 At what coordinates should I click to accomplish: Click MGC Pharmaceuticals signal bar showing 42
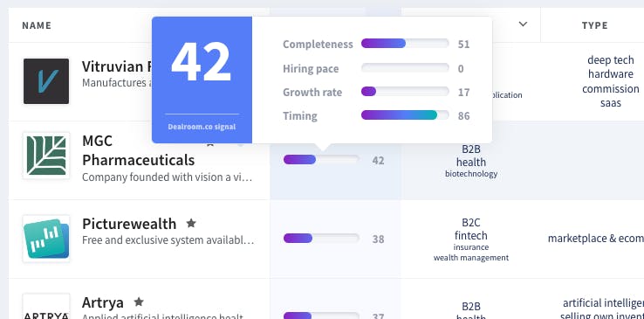coord(321,159)
